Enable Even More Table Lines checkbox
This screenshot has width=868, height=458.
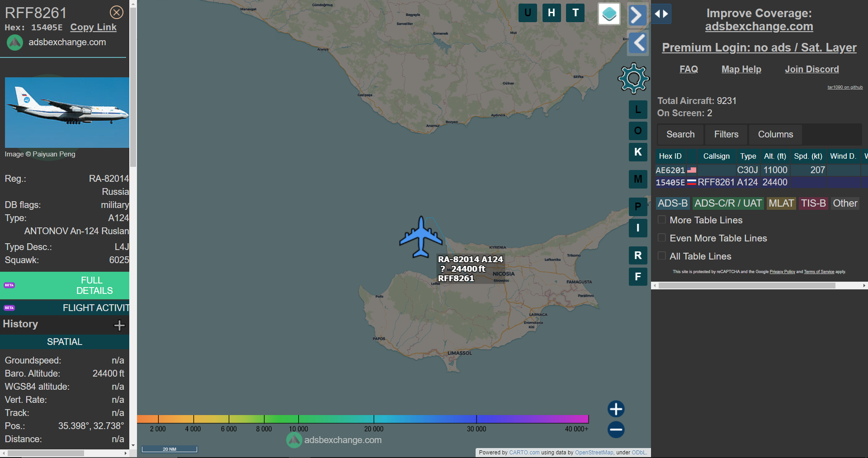click(661, 238)
